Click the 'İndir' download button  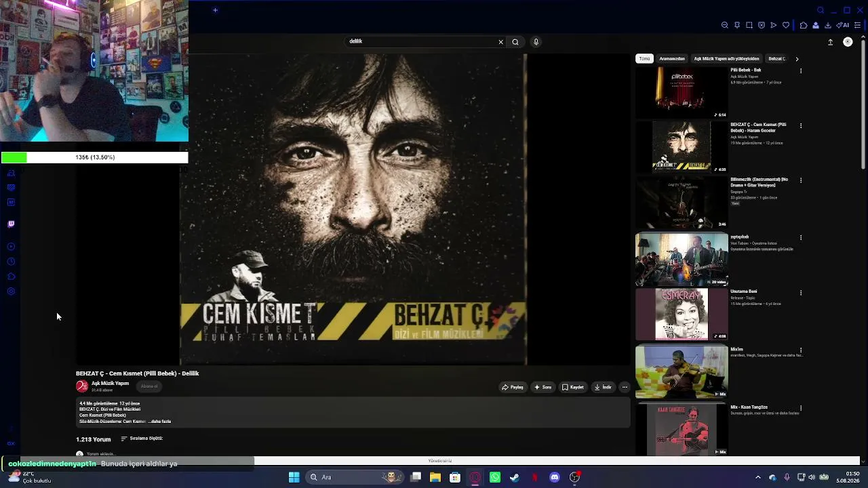(x=603, y=388)
